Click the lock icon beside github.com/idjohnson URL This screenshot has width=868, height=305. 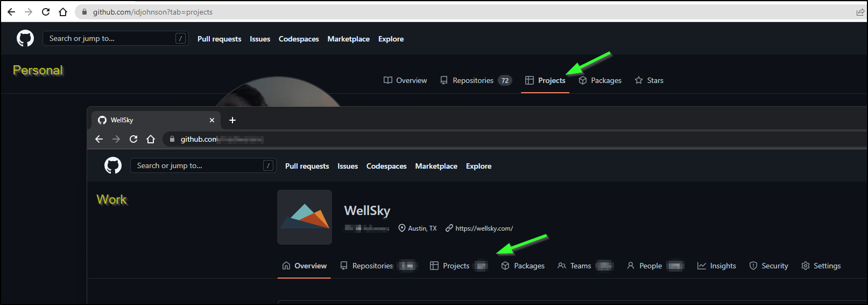84,12
